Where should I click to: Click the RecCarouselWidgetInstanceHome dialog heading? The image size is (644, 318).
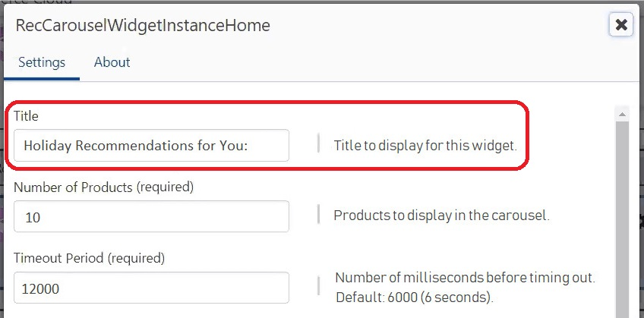coord(143,25)
